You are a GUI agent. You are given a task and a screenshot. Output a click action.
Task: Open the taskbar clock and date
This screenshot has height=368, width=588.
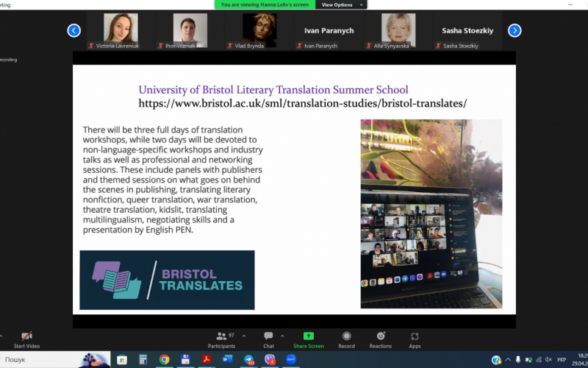[580, 360]
